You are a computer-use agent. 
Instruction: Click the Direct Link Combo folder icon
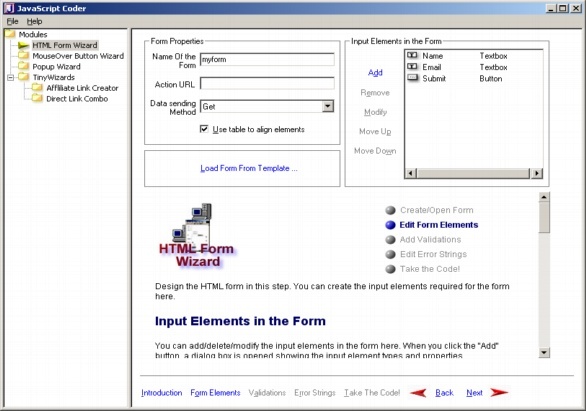[37, 99]
